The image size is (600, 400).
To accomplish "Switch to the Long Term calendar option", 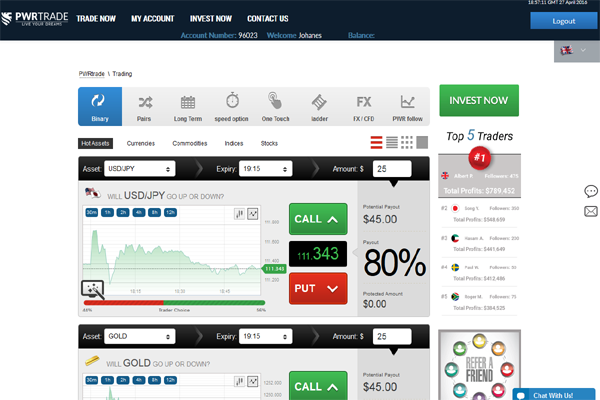I will pyautogui.click(x=188, y=108).
